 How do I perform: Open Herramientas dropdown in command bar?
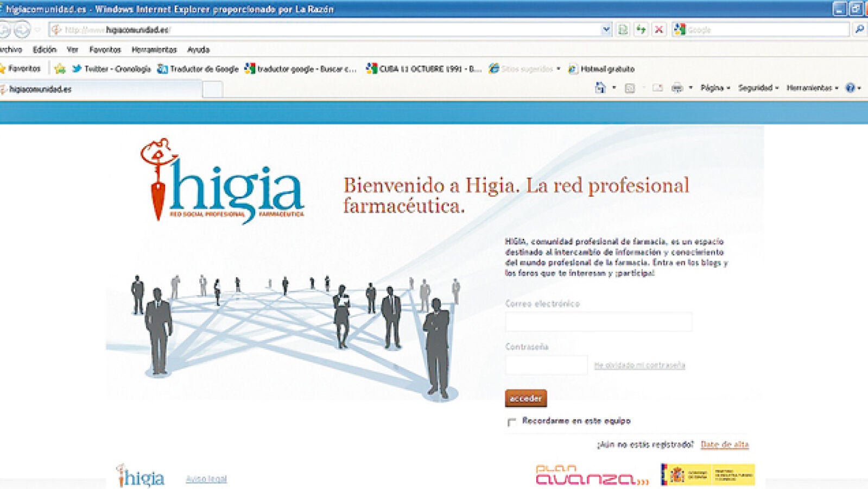(x=813, y=87)
